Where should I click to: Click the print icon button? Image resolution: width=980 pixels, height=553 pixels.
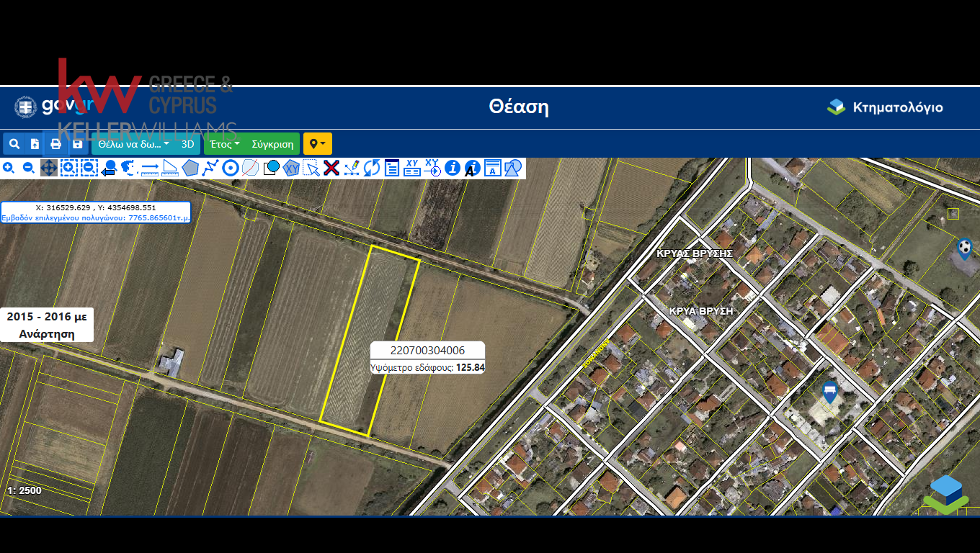pyautogui.click(x=55, y=144)
